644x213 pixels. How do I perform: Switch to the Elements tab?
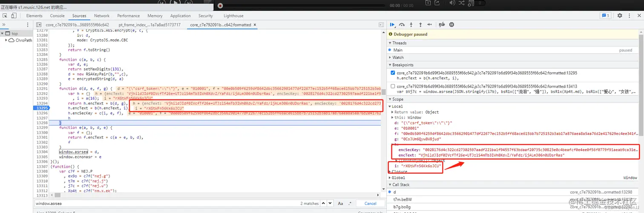point(34,16)
